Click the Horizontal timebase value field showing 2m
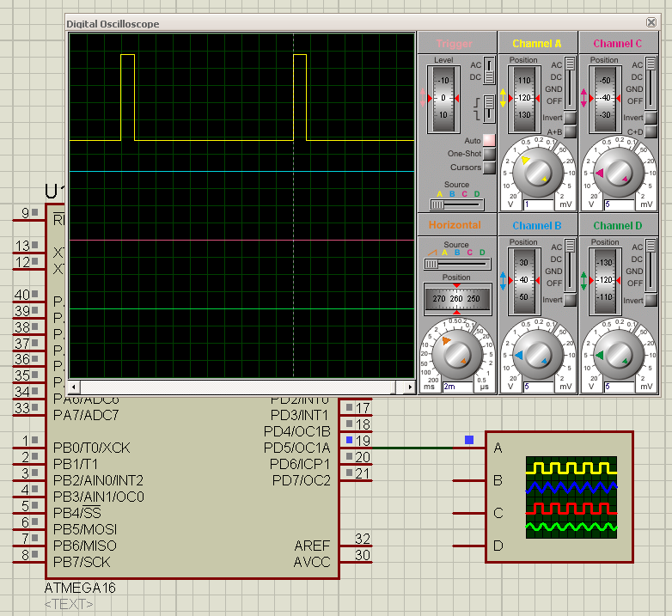 457,387
